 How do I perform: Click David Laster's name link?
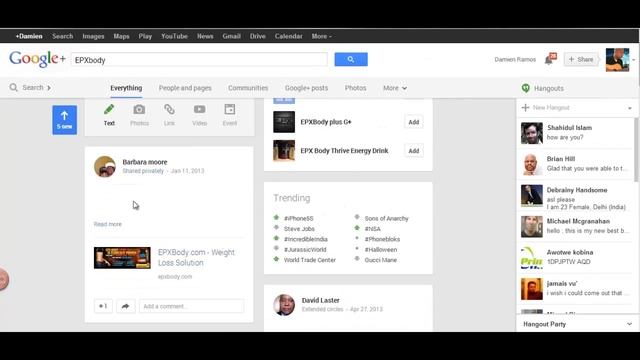320,300
